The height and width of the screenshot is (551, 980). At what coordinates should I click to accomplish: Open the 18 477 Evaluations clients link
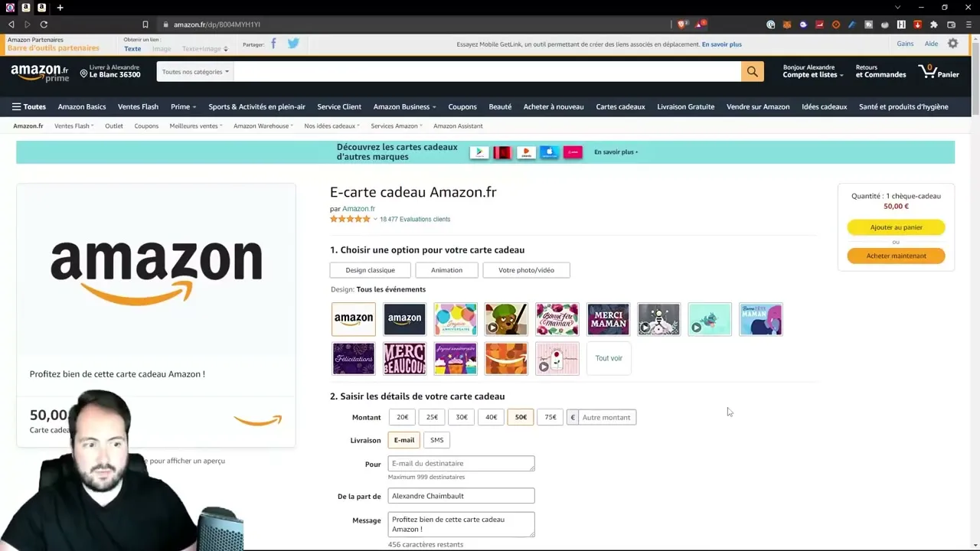click(414, 219)
